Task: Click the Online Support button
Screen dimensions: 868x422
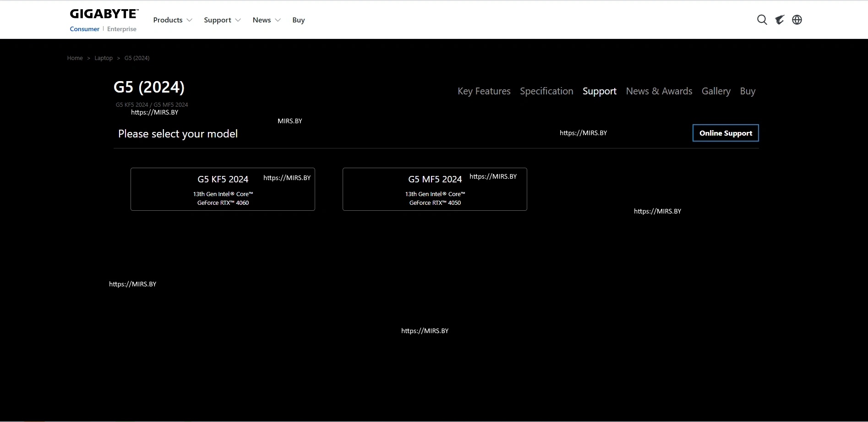Action: tap(726, 133)
